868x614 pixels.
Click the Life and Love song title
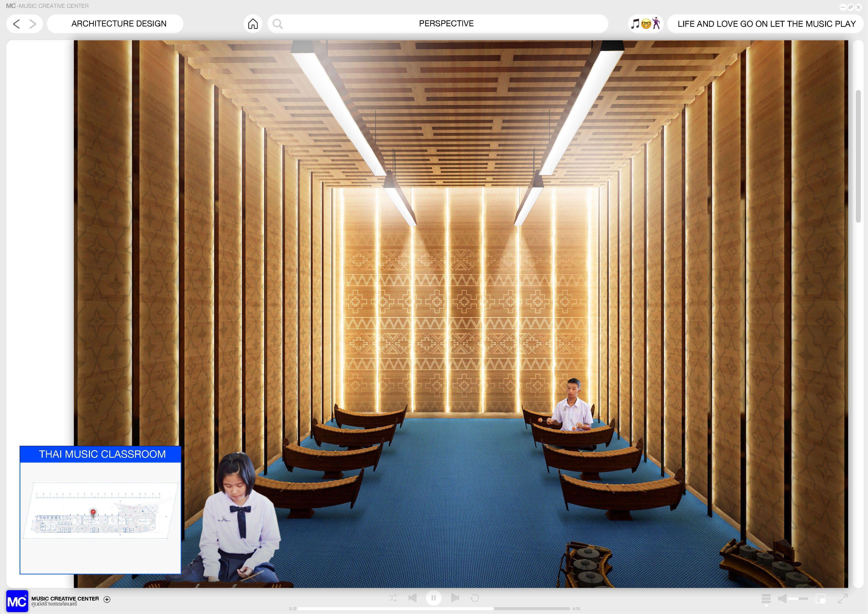(x=766, y=24)
